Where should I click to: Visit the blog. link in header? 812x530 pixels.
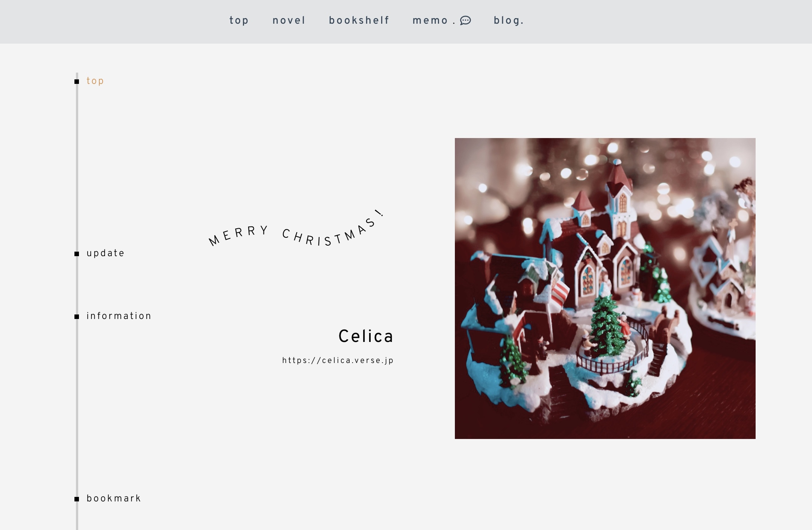click(509, 20)
